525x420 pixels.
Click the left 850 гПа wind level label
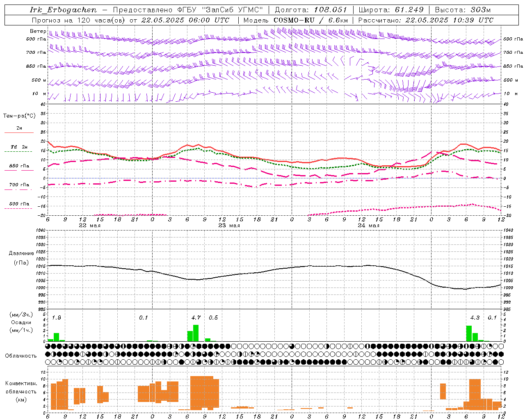(36, 66)
